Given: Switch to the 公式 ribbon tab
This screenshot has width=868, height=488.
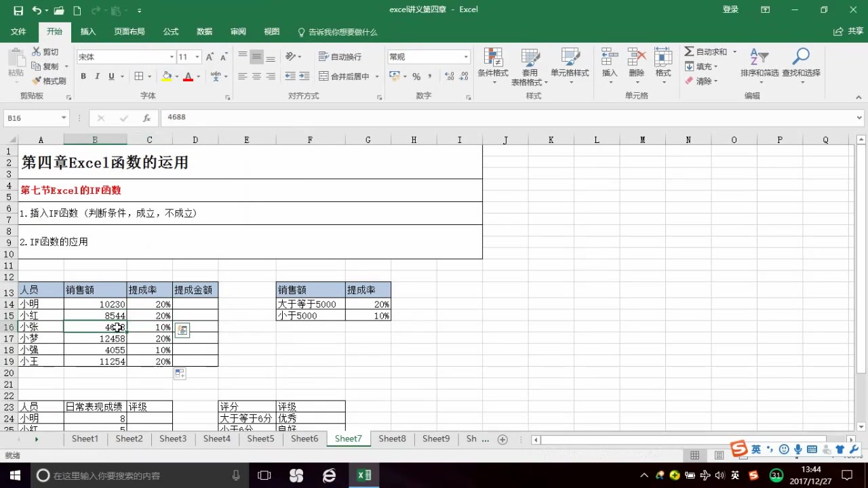Looking at the screenshot, I should coord(170,31).
